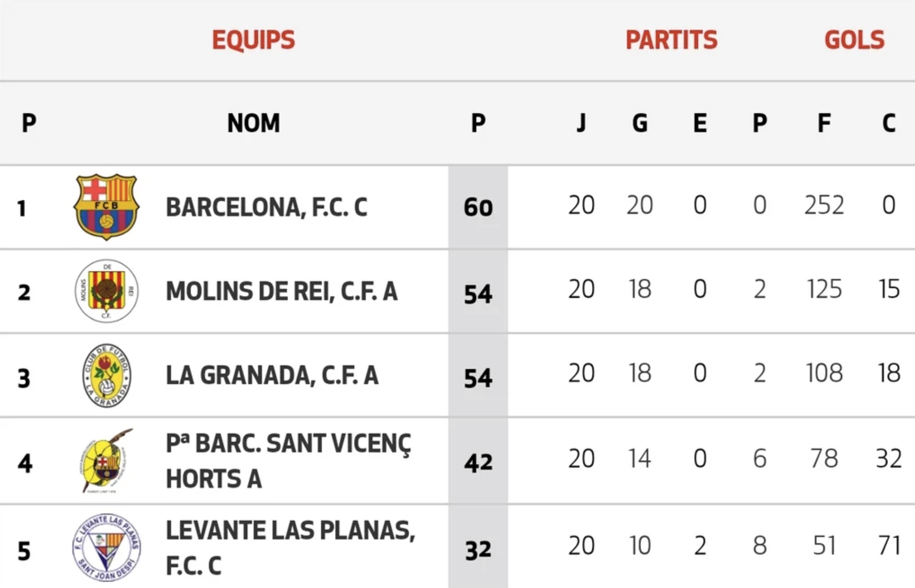Open the MOLINS DE REI, C.F. A link
Viewport: 915px width, 588px height.
(282, 291)
